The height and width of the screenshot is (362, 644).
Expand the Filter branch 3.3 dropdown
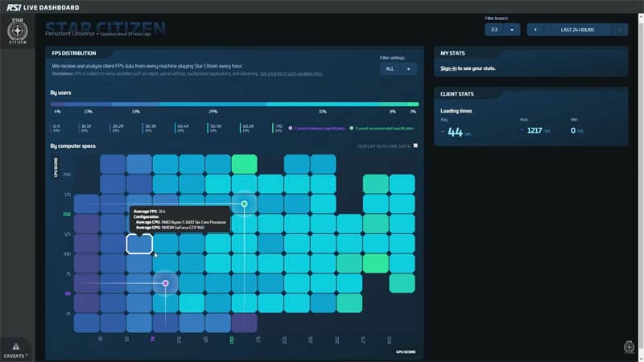click(502, 30)
